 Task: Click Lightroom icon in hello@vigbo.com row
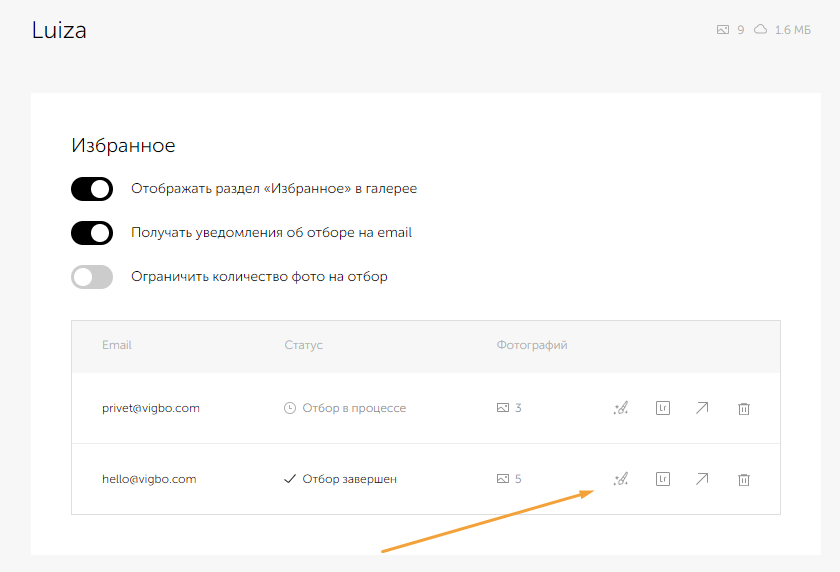(663, 479)
